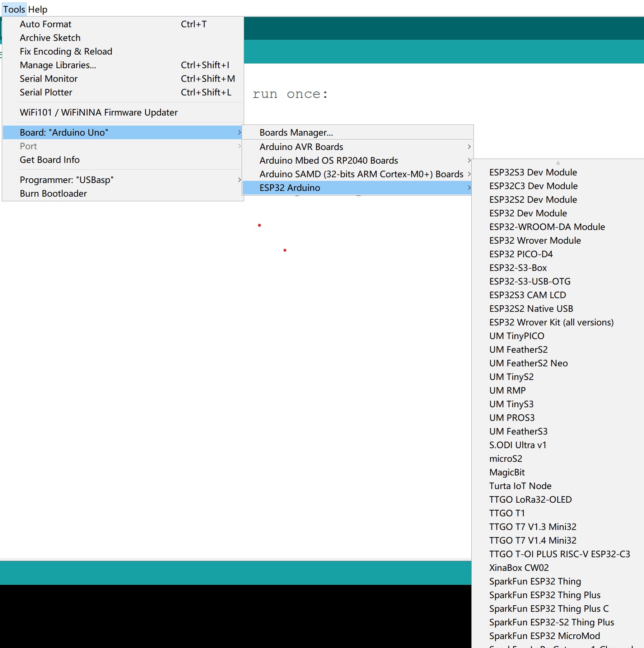Select UM FeatherS3 board
Viewport: 644px width, 648px height.
point(558,431)
